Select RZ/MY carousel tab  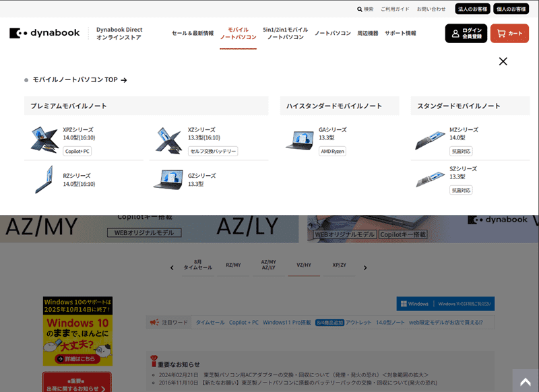point(233,265)
